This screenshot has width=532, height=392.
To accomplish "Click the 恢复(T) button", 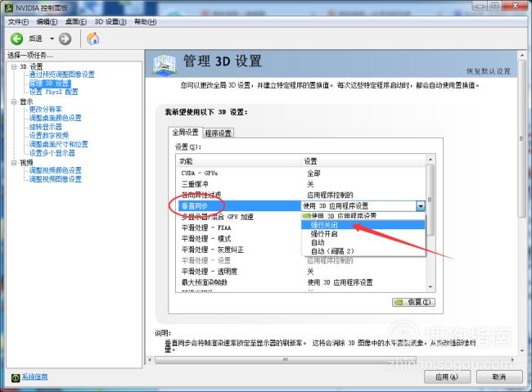I will [x=413, y=302].
